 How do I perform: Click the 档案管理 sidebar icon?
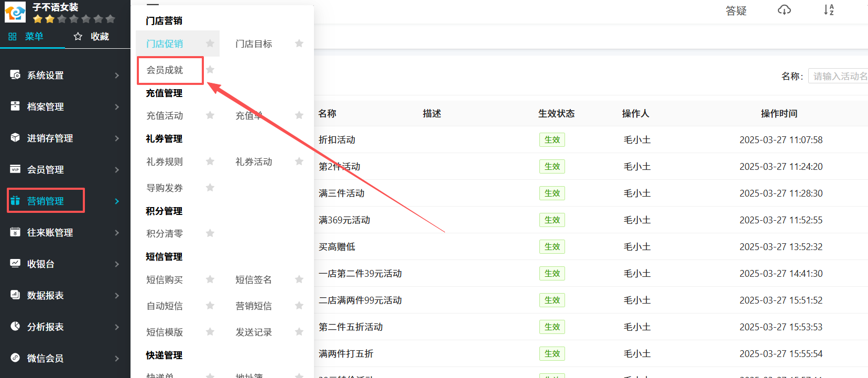click(x=15, y=106)
